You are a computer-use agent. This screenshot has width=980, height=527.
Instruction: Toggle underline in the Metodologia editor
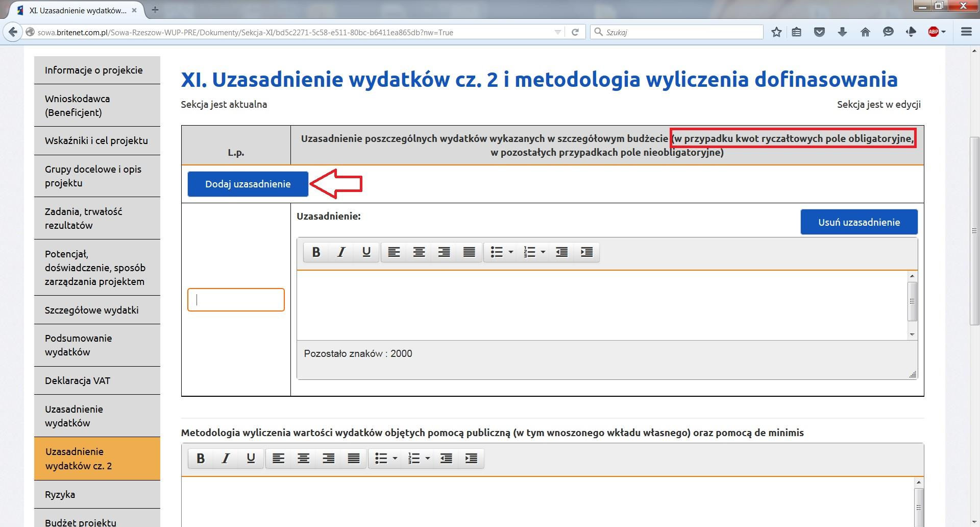(251, 458)
